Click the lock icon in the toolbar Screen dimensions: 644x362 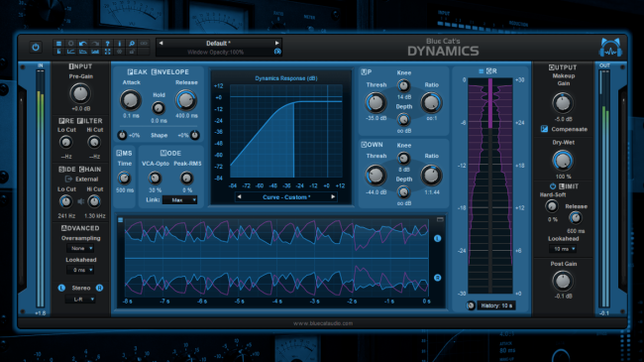click(x=132, y=52)
